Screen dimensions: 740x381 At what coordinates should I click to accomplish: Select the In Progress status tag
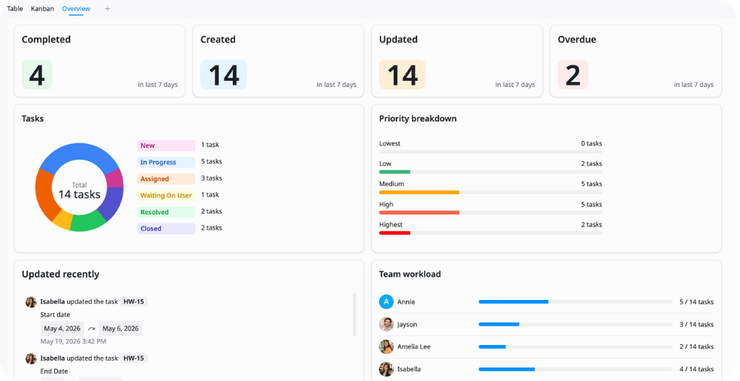(166, 162)
